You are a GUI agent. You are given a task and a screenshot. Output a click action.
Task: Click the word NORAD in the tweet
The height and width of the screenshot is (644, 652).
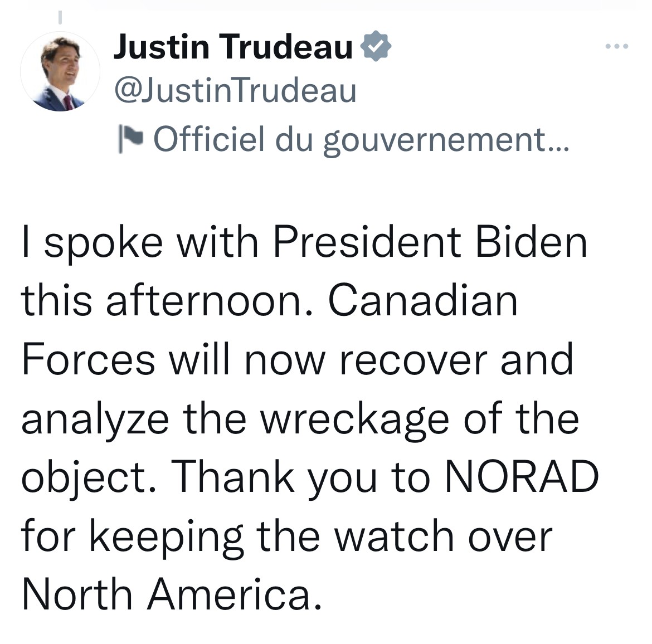point(522,476)
